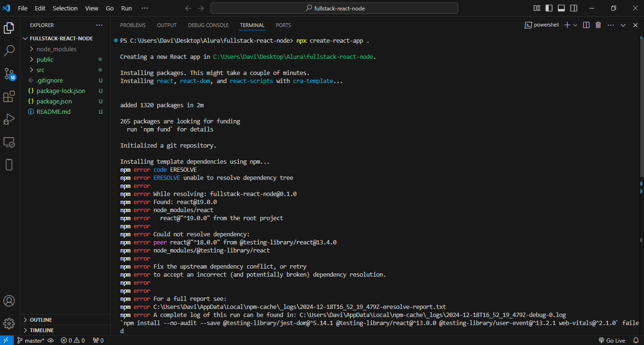Expand the Outline section

coord(65,320)
